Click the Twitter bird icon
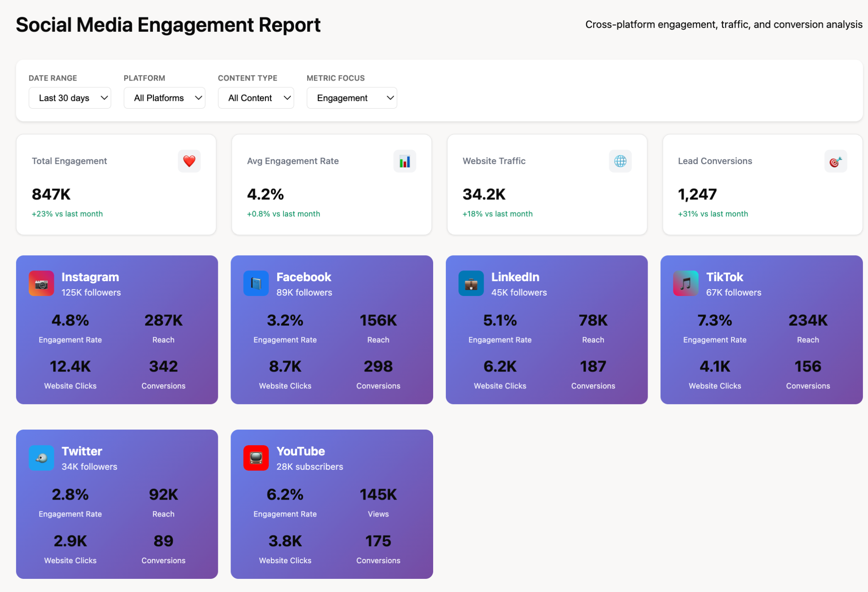The height and width of the screenshot is (592, 868). pyautogui.click(x=41, y=458)
